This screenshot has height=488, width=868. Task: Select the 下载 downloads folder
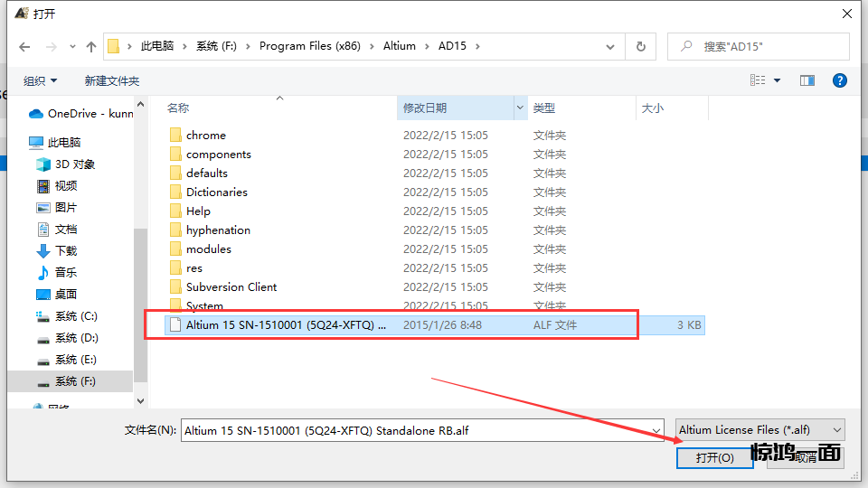coord(66,250)
